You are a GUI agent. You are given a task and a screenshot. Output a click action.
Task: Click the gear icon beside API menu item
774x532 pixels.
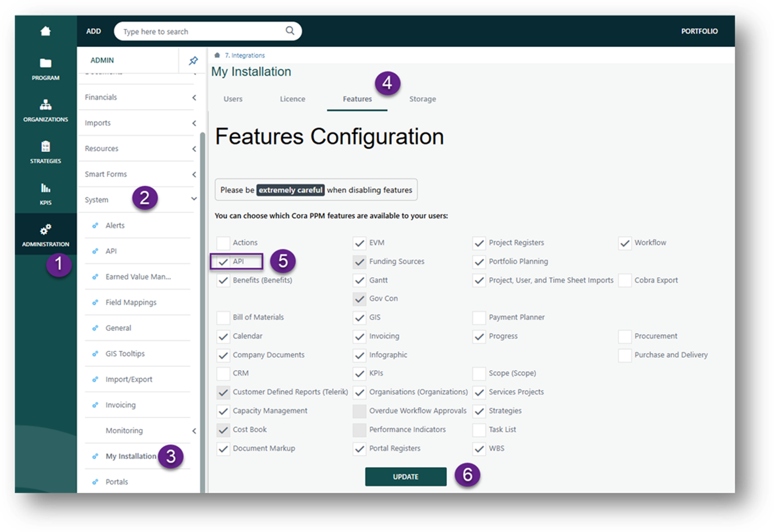coord(95,251)
